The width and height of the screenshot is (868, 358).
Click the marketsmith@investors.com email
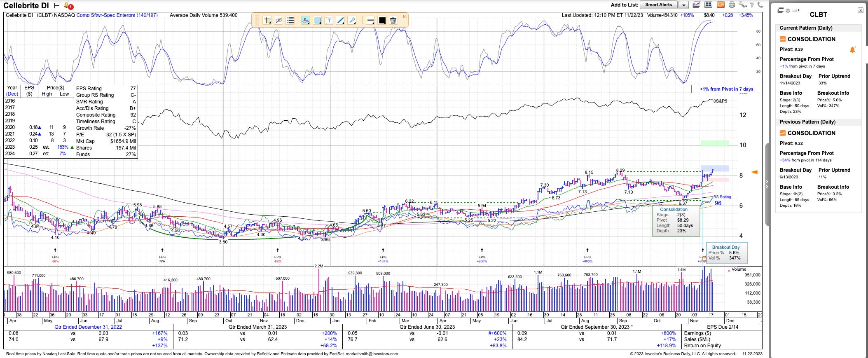372,354
